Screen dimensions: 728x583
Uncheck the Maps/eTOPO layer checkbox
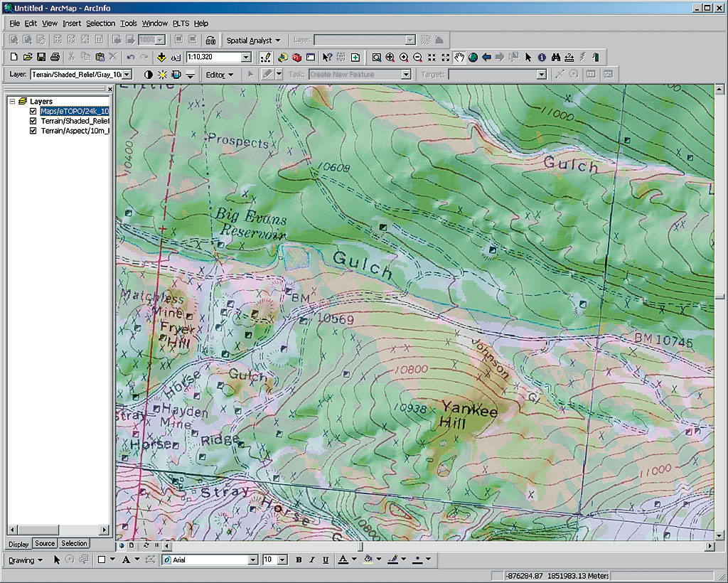(33, 112)
